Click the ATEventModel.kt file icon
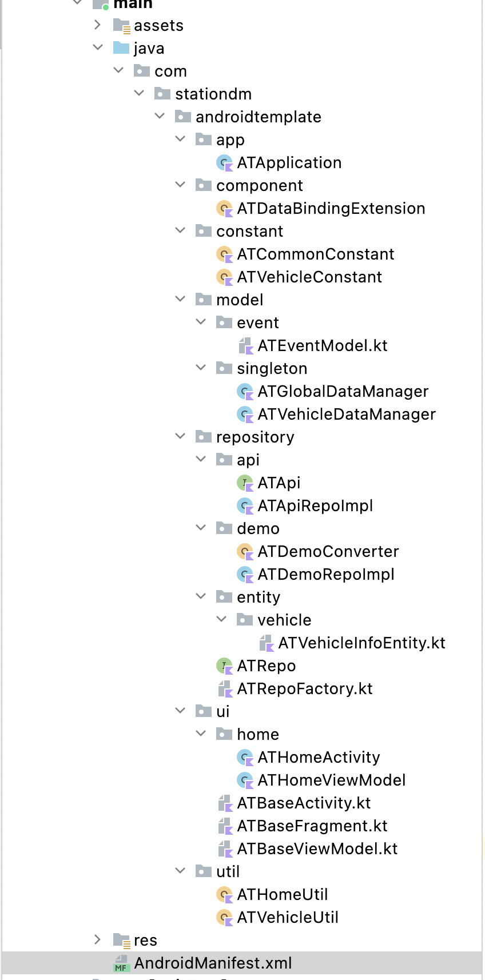Viewport: 485px width, 980px height. pos(245,346)
